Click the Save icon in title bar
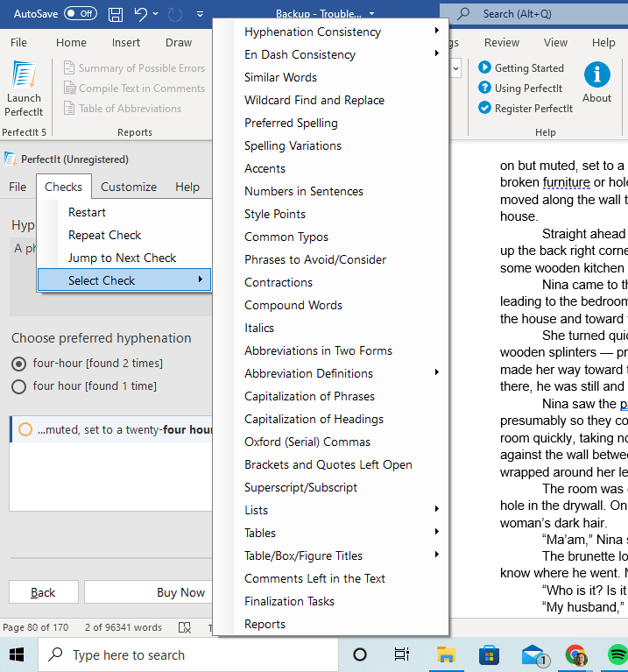 pyautogui.click(x=116, y=14)
